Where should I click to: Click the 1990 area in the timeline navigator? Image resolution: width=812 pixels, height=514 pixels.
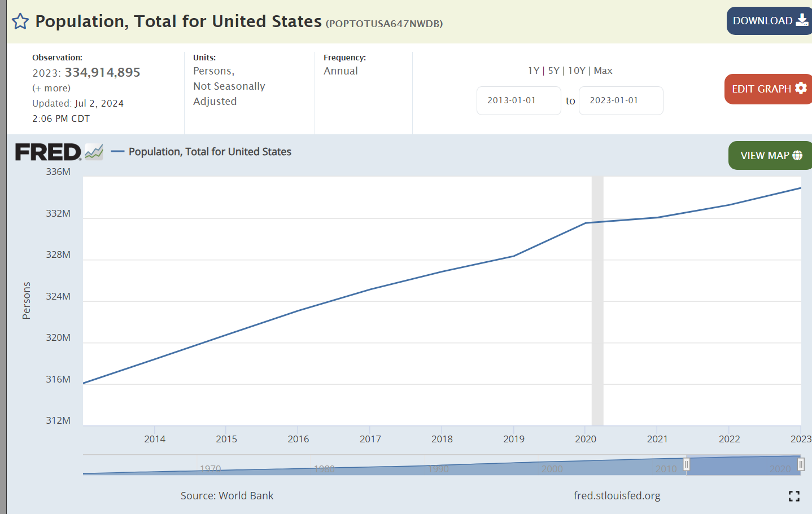438,468
